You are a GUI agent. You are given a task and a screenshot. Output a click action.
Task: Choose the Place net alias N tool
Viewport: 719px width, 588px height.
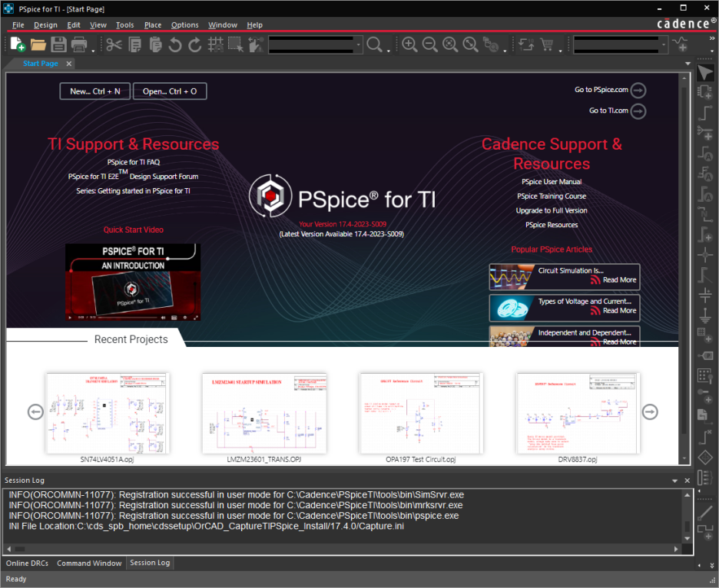[x=704, y=213]
